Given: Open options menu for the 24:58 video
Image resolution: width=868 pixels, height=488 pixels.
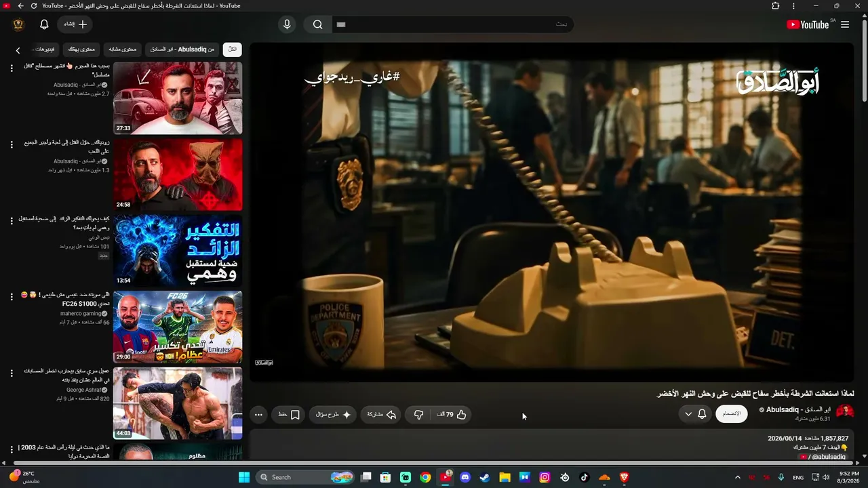Looking at the screenshot, I should 12,144.
